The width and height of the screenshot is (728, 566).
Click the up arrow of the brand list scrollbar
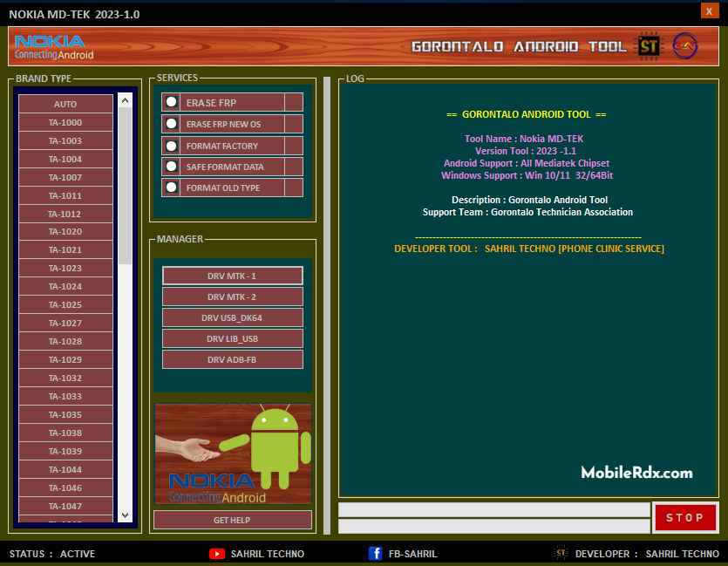pyautogui.click(x=125, y=100)
